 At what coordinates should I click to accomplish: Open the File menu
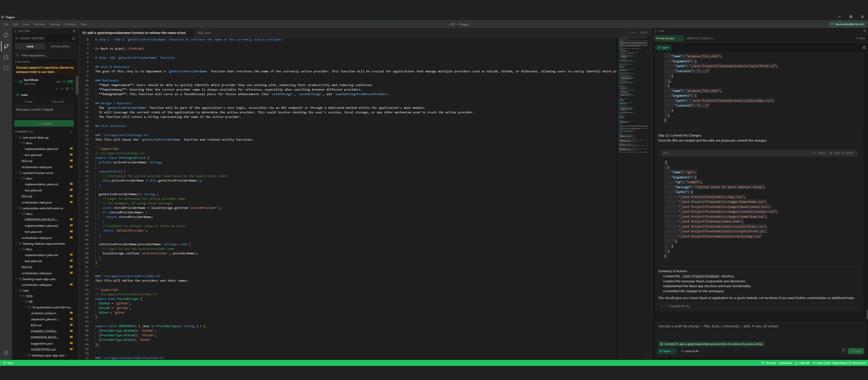7,24
